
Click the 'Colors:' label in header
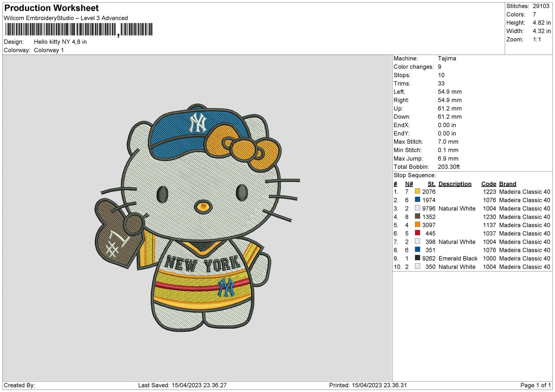tap(515, 15)
